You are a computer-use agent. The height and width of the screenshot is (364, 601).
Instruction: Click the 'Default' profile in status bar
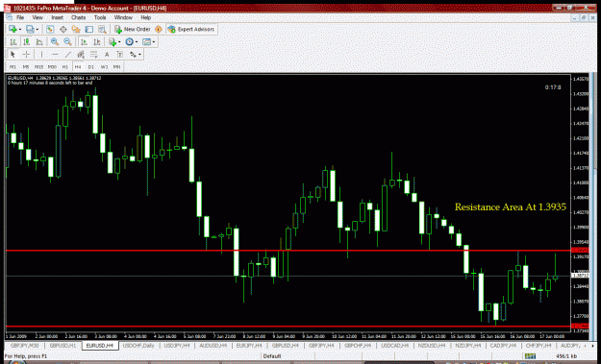click(x=272, y=356)
